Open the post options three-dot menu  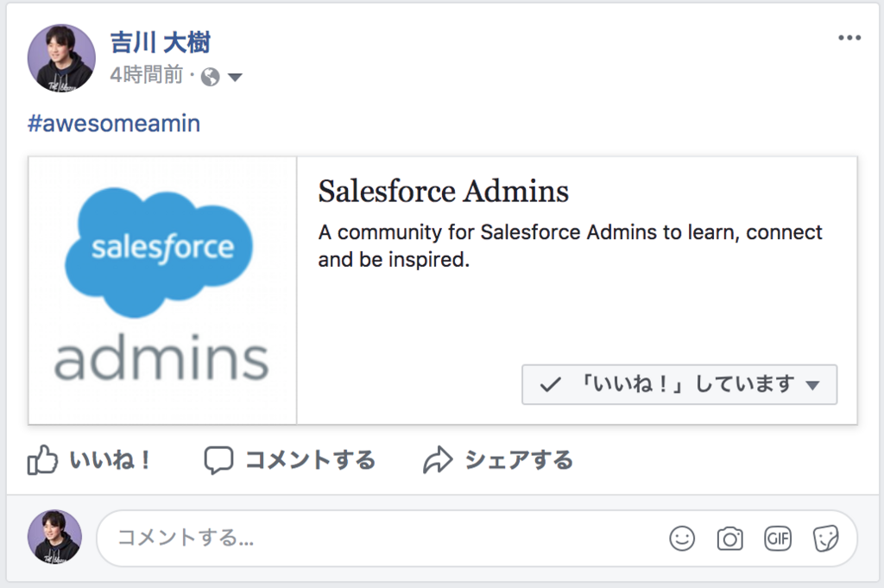click(849, 38)
